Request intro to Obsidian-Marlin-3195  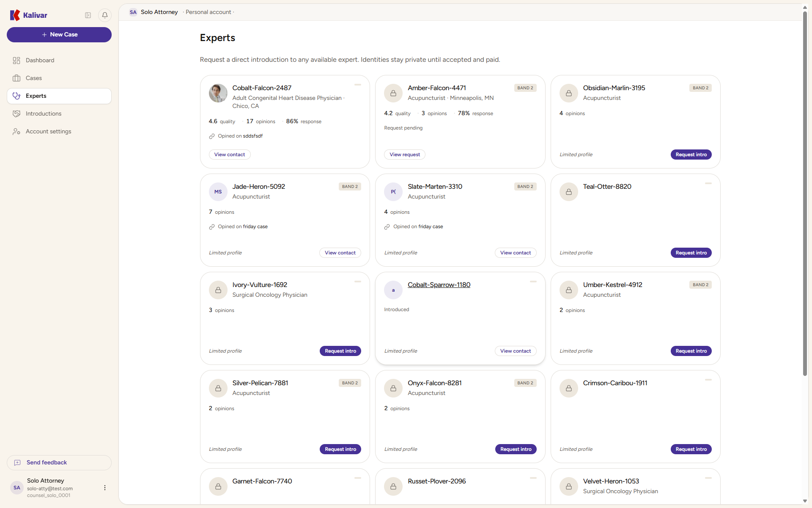pyautogui.click(x=691, y=155)
